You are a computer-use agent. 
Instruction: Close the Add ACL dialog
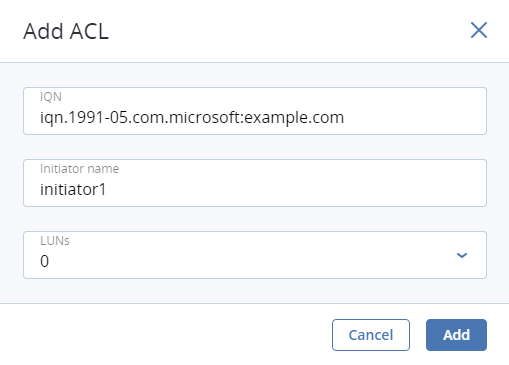pos(479,30)
